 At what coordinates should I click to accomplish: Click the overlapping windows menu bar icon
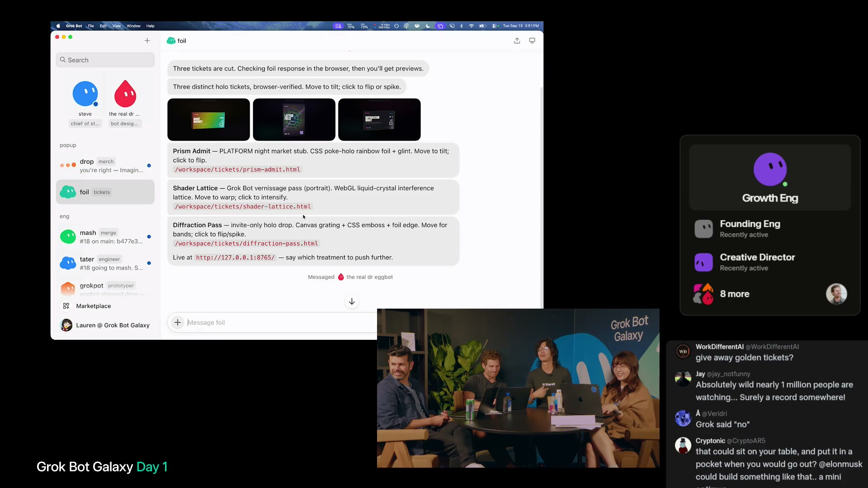pyautogui.click(x=440, y=26)
